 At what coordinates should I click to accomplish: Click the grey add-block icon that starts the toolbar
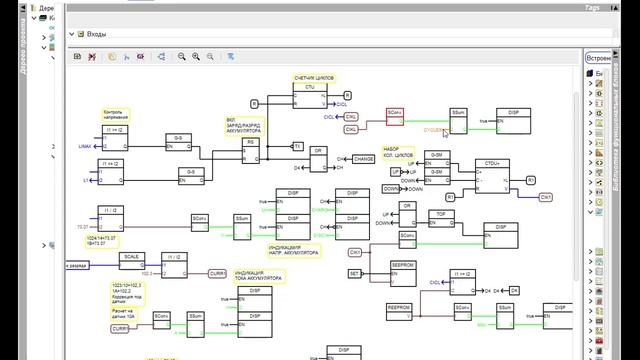pos(78,57)
